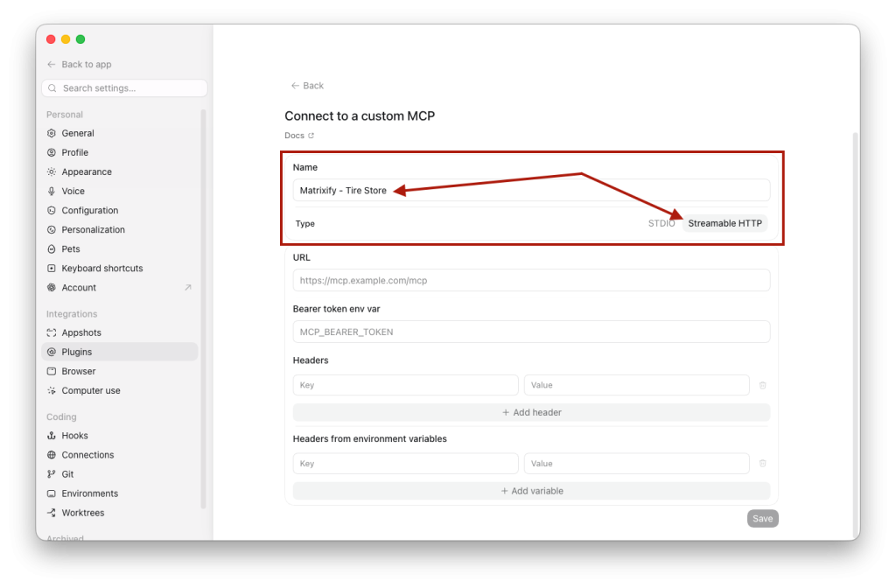
Task: Open Environments settings
Action: pos(120,493)
